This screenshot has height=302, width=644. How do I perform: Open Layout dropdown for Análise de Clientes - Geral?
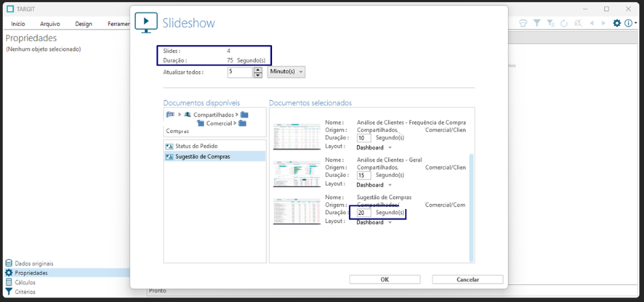click(374, 184)
